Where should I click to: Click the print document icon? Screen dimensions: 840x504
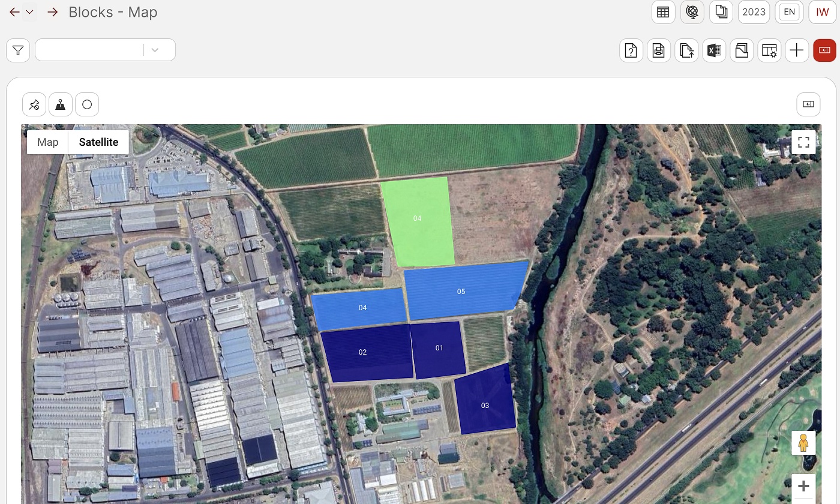[x=659, y=51]
